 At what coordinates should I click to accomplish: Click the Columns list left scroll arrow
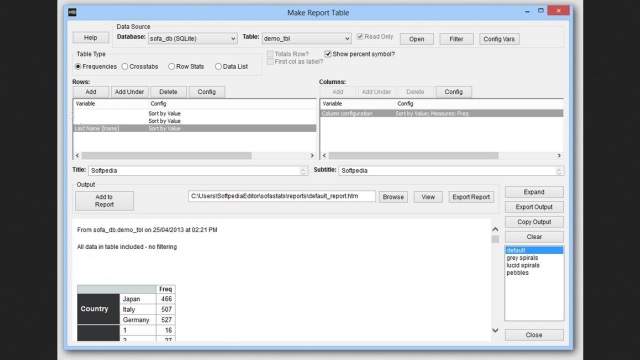[324, 156]
